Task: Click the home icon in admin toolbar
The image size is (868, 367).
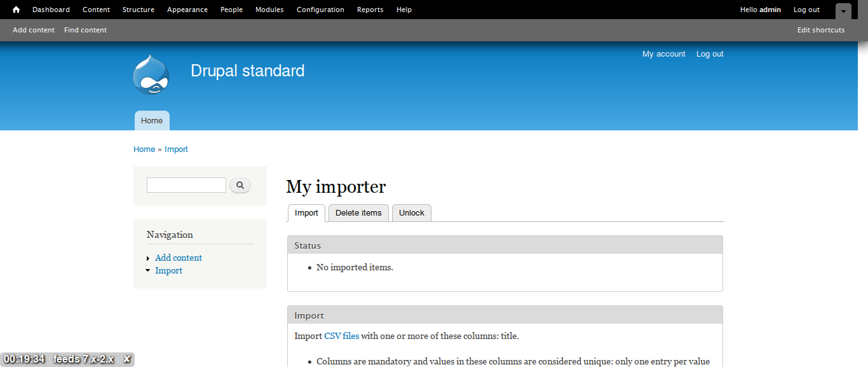Action: 16,10
